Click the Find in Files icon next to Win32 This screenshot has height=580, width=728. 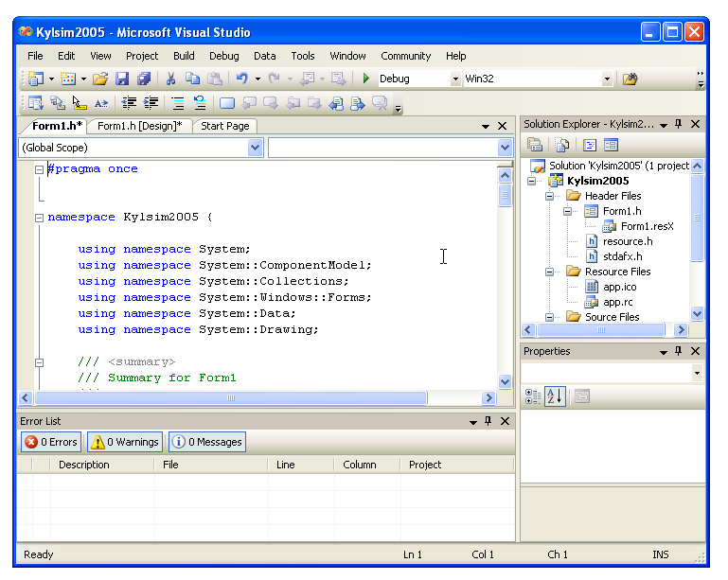tap(630, 79)
